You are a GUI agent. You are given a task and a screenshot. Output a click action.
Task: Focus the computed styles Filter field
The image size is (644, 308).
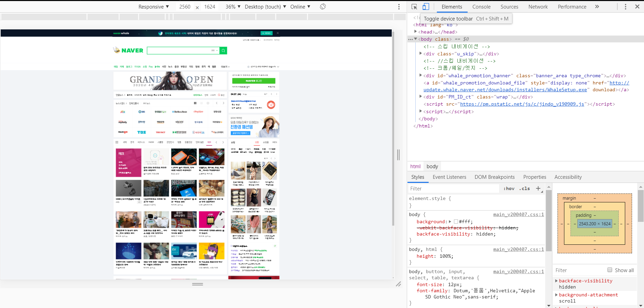click(579, 270)
